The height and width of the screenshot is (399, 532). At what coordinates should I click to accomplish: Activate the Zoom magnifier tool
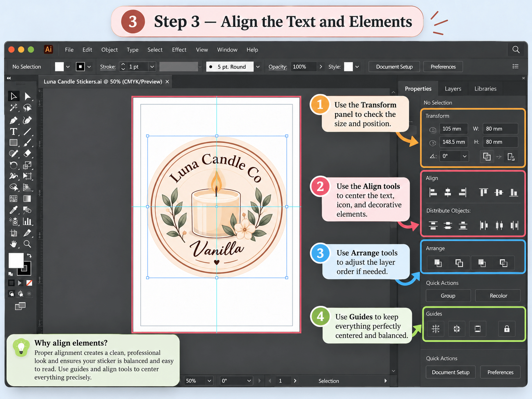pyautogui.click(x=27, y=244)
